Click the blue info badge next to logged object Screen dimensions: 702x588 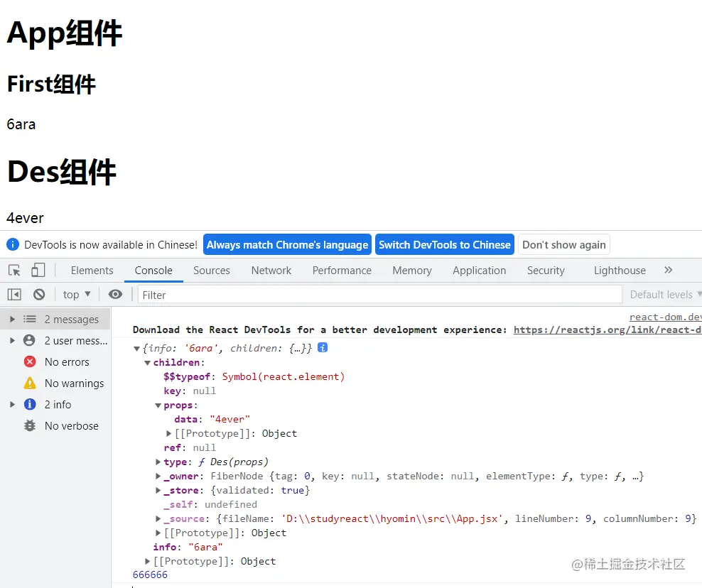[x=323, y=347]
